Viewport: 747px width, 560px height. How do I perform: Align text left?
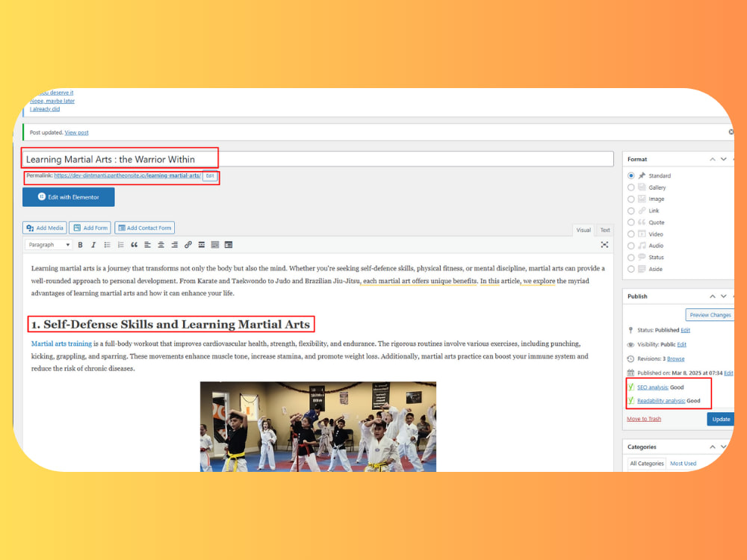[x=148, y=245]
